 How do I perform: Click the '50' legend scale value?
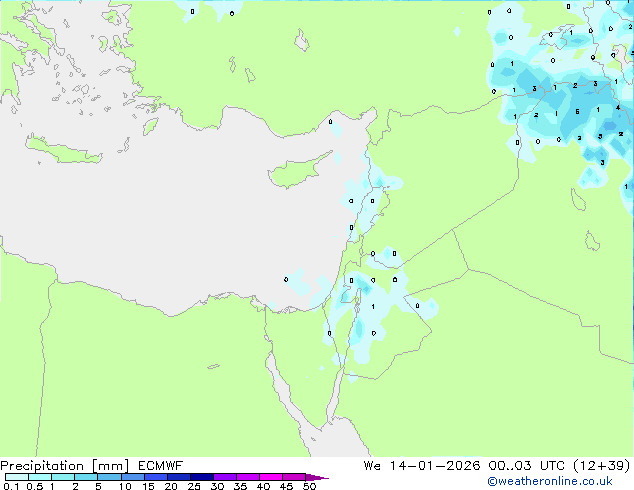(x=309, y=486)
